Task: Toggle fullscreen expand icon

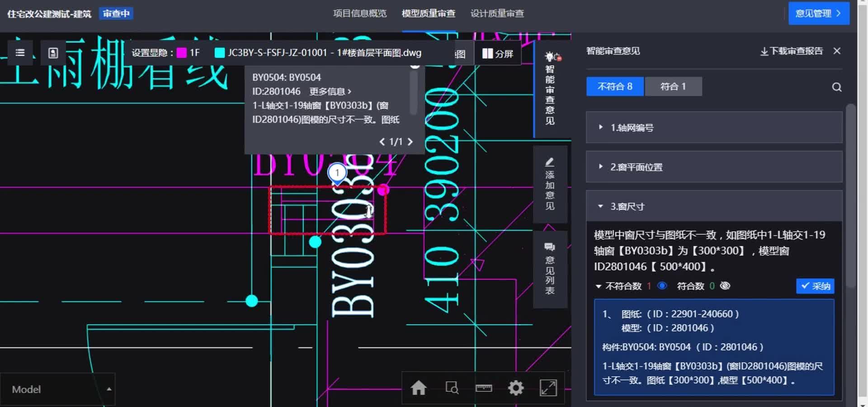Action: point(548,388)
